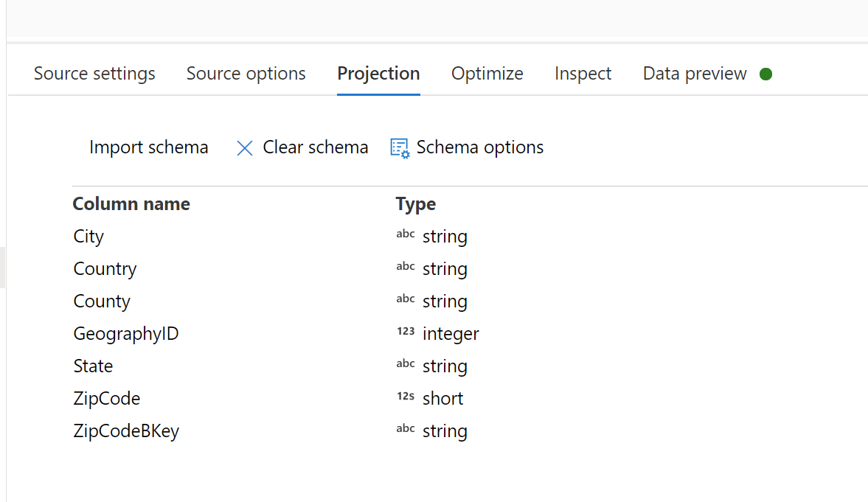Open the Data preview tab
Screen dimensions: 868x502
click(693, 74)
